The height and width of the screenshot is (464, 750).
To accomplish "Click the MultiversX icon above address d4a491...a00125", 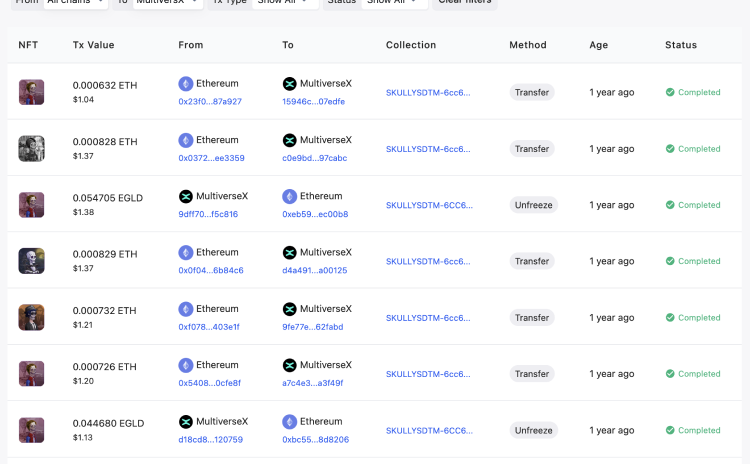I will coord(289,253).
